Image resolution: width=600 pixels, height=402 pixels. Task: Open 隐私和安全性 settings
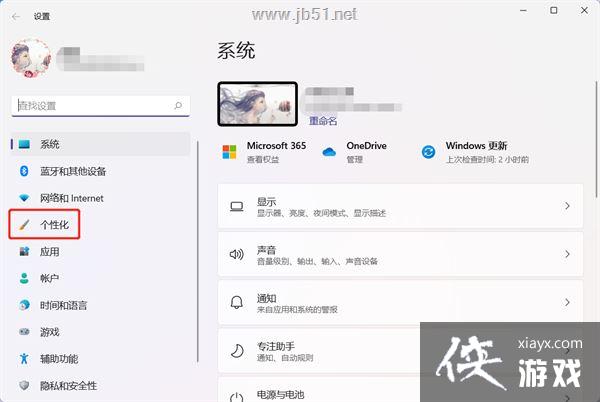pos(100,386)
